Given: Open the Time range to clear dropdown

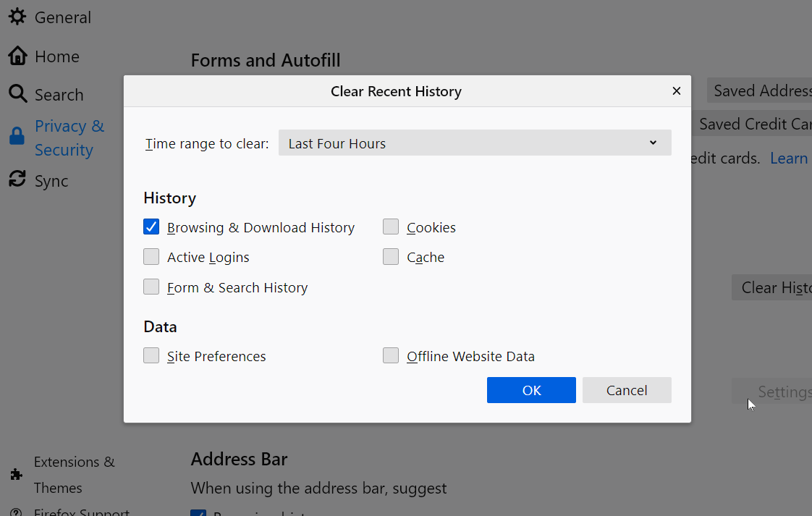Looking at the screenshot, I should point(474,143).
